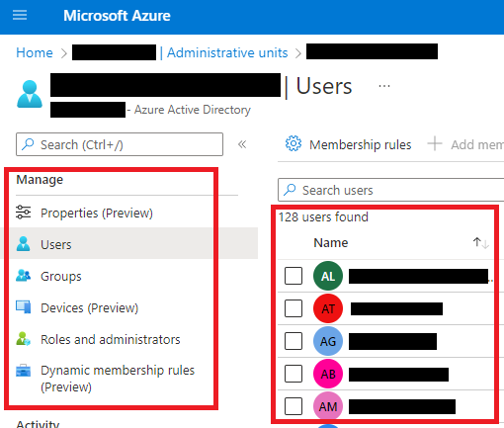
Task: Check the box for the AT user
Action: click(x=294, y=308)
